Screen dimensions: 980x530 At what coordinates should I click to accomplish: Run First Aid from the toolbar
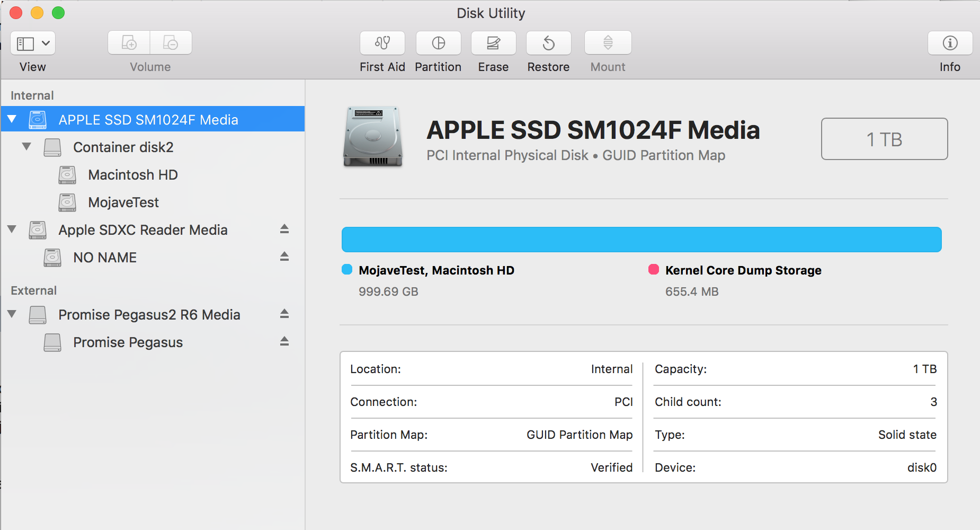coord(382,43)
